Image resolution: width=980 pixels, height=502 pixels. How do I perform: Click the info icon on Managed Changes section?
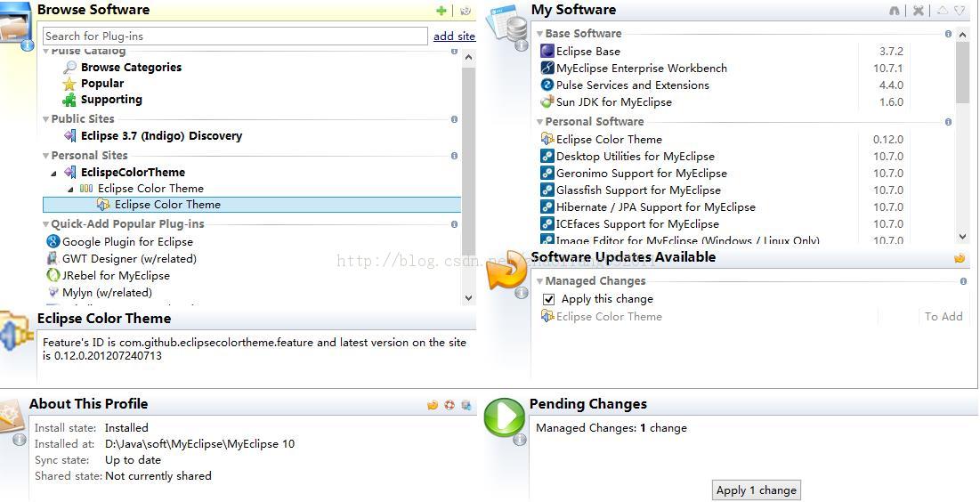tap(963, 281)
